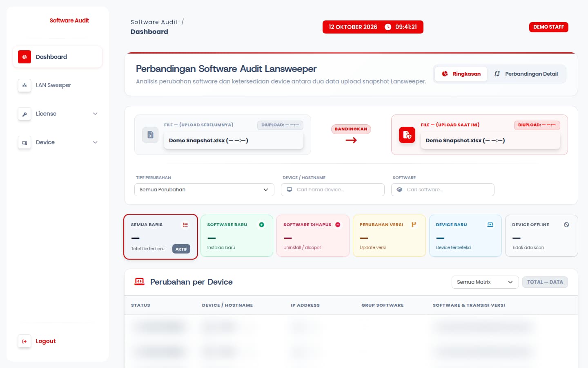Viewport: 588px width, 368px height.
Task: Select the Software Dihapus filter card
Action: tap(313, 236)
